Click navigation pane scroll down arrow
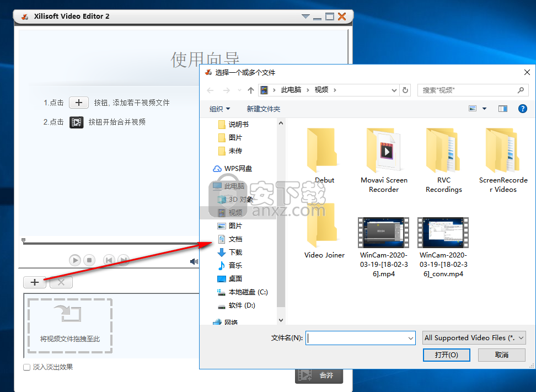Viewport: 536px width, 392px height. 281,320
